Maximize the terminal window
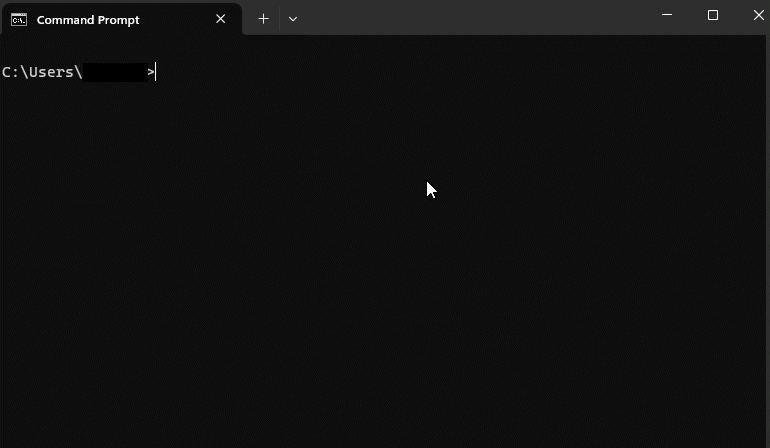This screenshot has height=448, width=770. click(x=713, y=15)
